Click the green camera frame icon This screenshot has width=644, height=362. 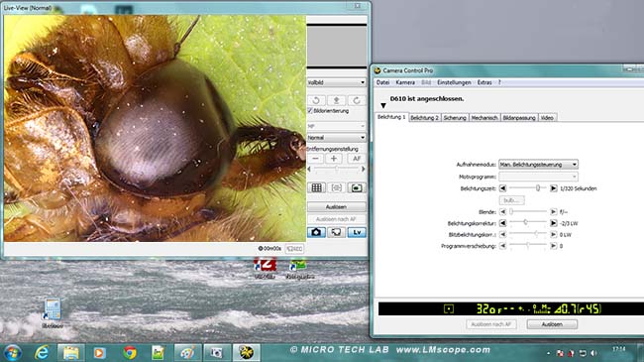pos(357,188)
